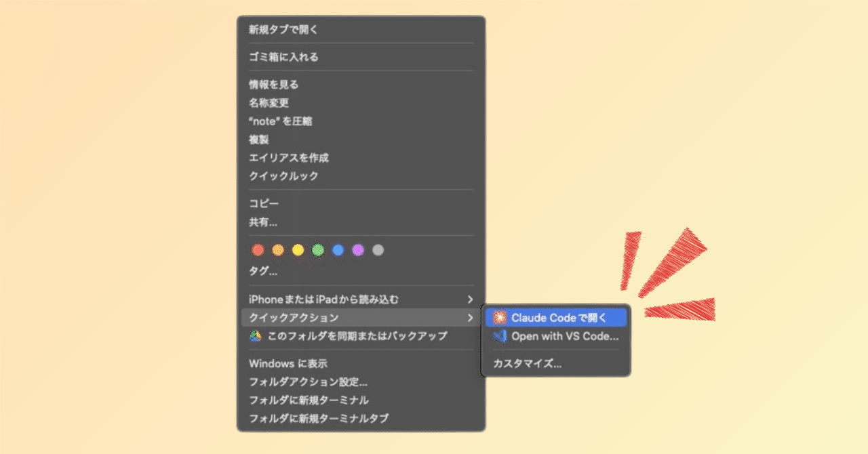Apply the blue tag color
Image resolution: width=868 pixels, height=454 pixels.
338,250
